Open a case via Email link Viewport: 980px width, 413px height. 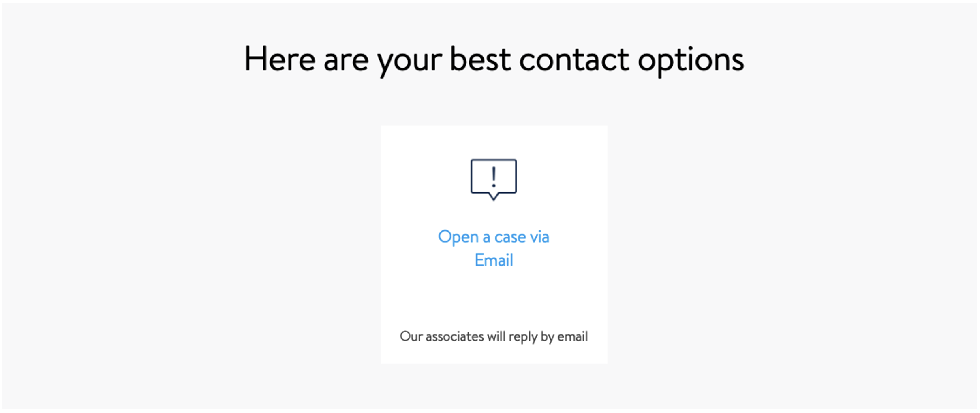[494, 248]
